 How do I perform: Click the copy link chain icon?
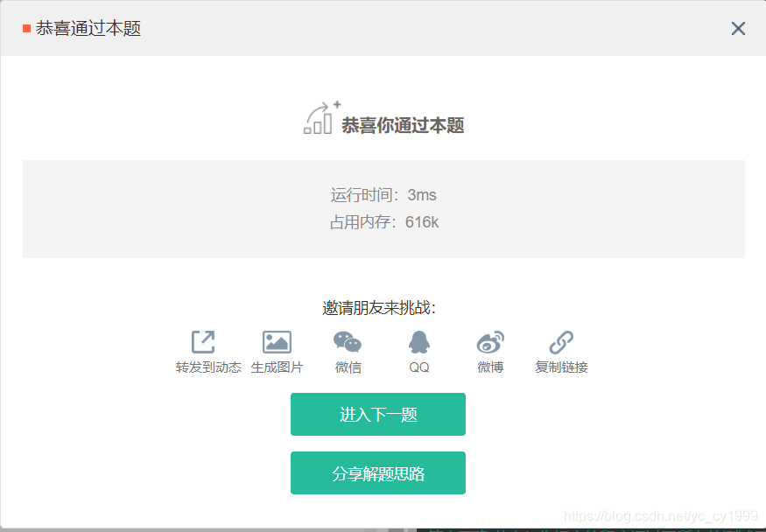pyautogui.click(x=561, y=341)
